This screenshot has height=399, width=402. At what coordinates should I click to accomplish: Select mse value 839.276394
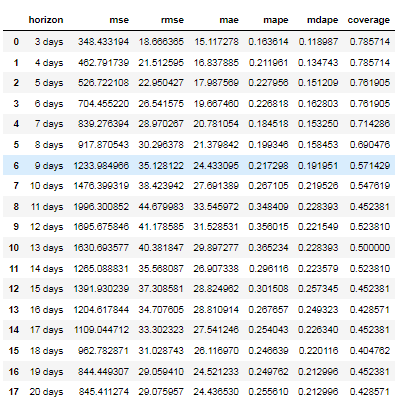pyautogui.click(x=103, y=124)
